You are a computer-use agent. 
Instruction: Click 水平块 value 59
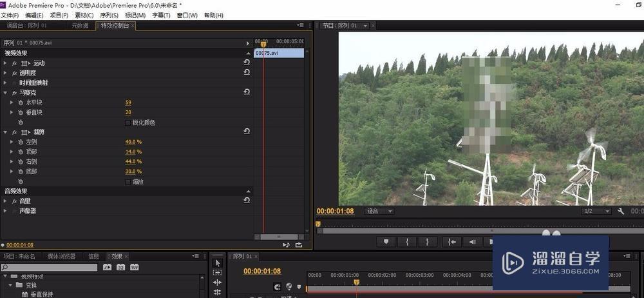(128, 103)
